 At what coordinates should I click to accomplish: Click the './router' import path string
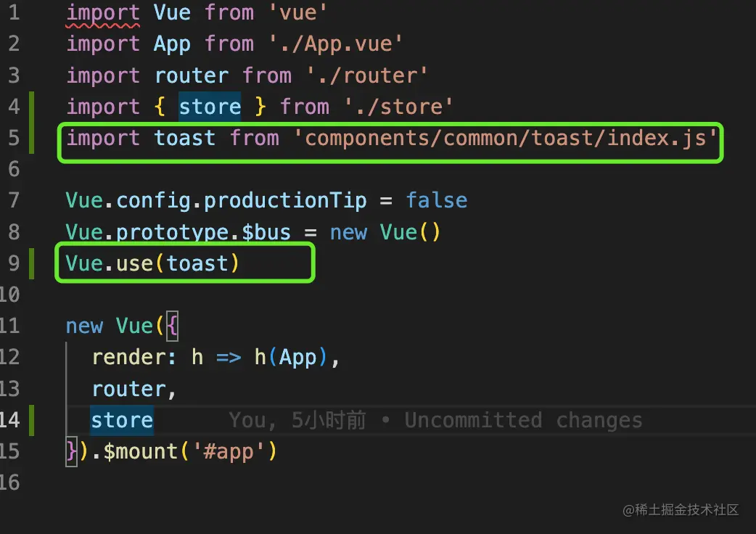coord(367,75)
